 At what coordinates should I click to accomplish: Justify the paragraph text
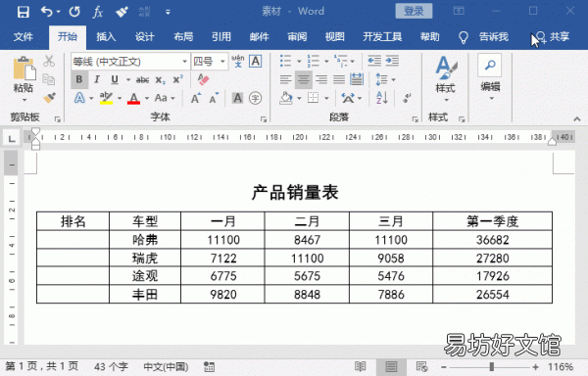click(339, 79)
